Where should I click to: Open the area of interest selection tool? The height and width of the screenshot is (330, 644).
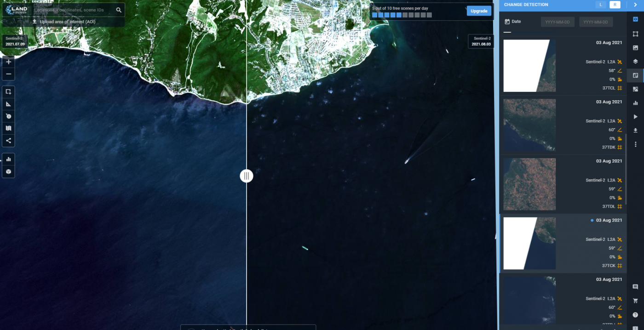click(8, 91)
